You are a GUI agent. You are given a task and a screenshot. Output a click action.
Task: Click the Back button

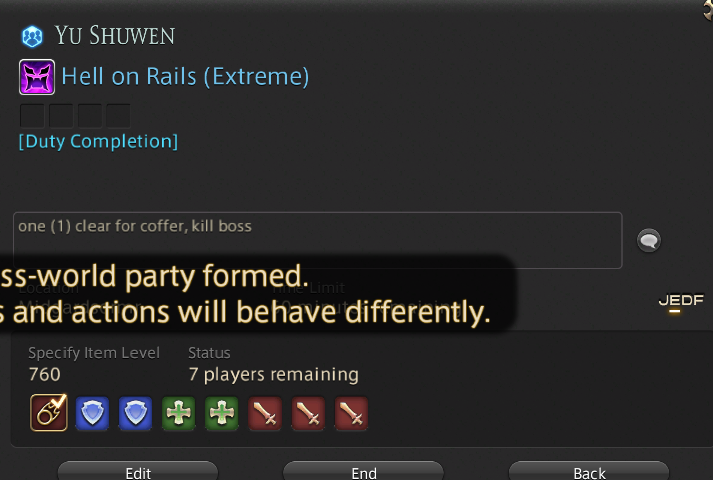point(589,471)
